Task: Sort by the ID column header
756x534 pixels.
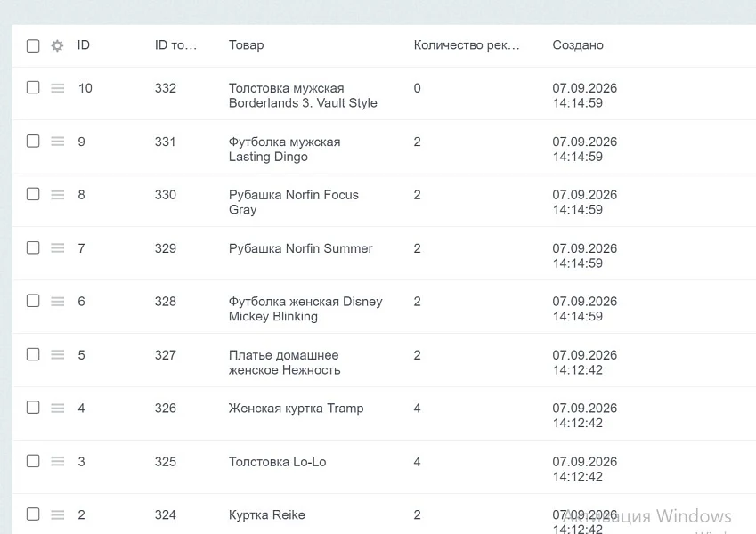Action: point(84,44)
